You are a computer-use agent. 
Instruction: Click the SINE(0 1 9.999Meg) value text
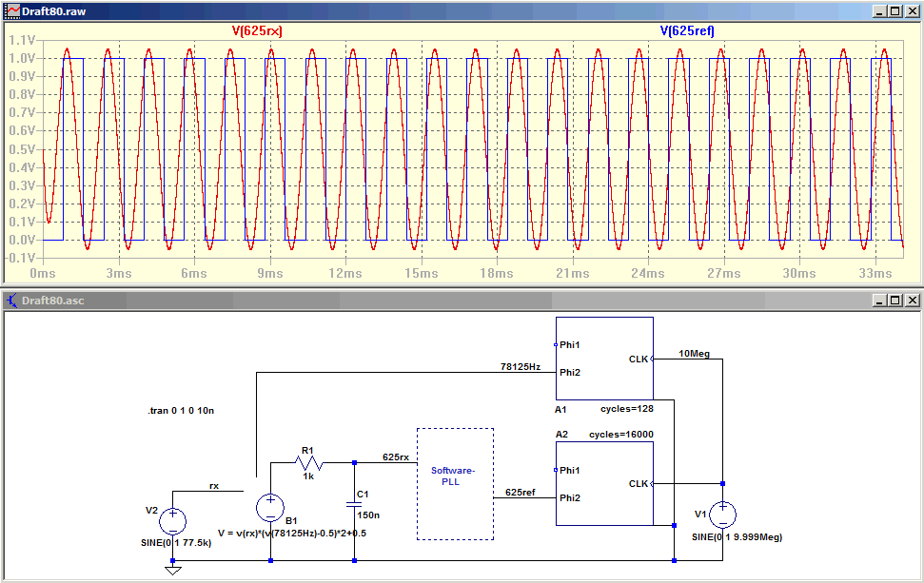737,537
